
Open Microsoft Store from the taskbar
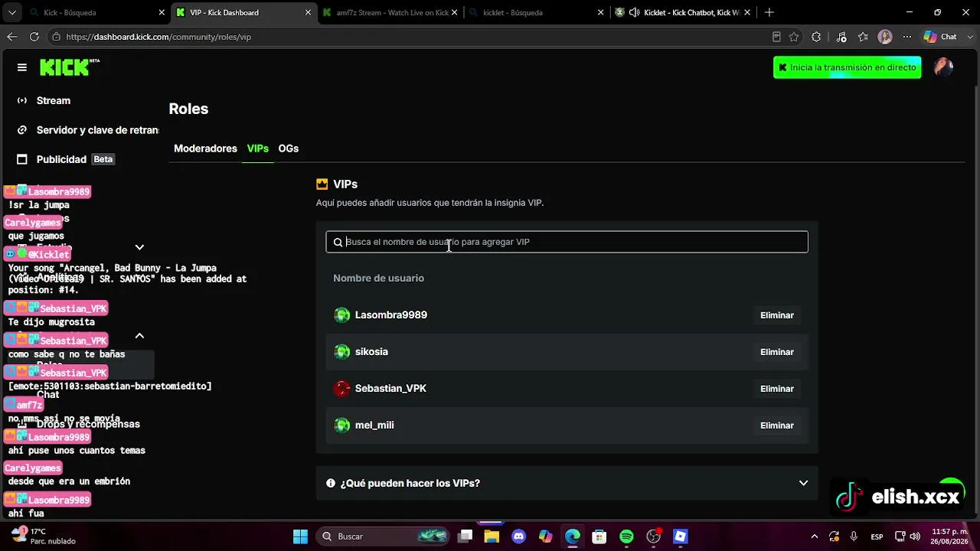[x=599, y=536]
